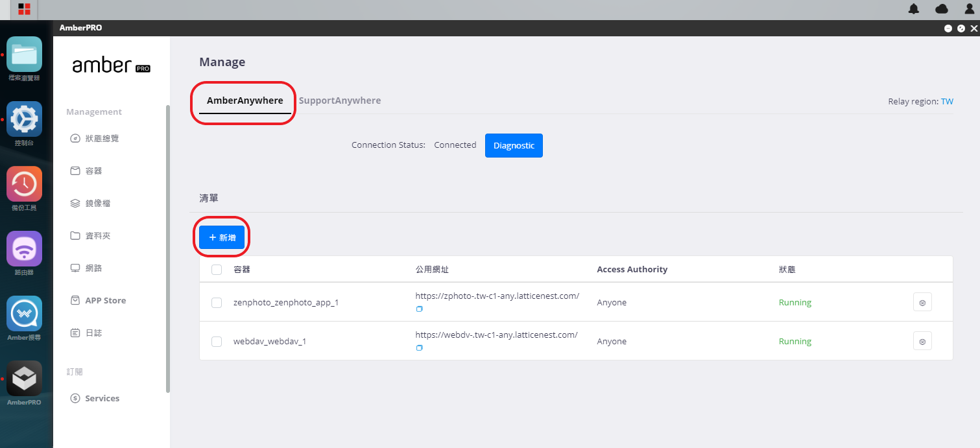Launch the 控制台 control panel dock icon
The height and width of the screenshot is (448, 980).
click(25, 119)
